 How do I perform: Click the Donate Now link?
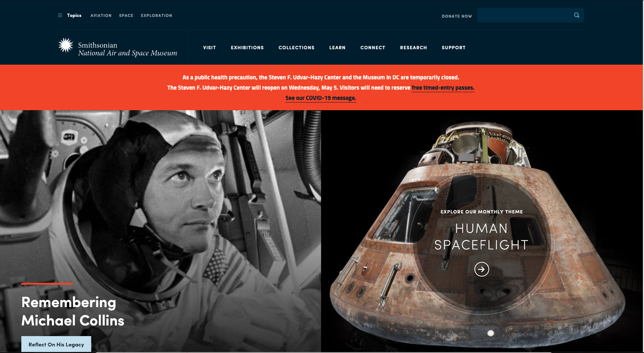457,16
